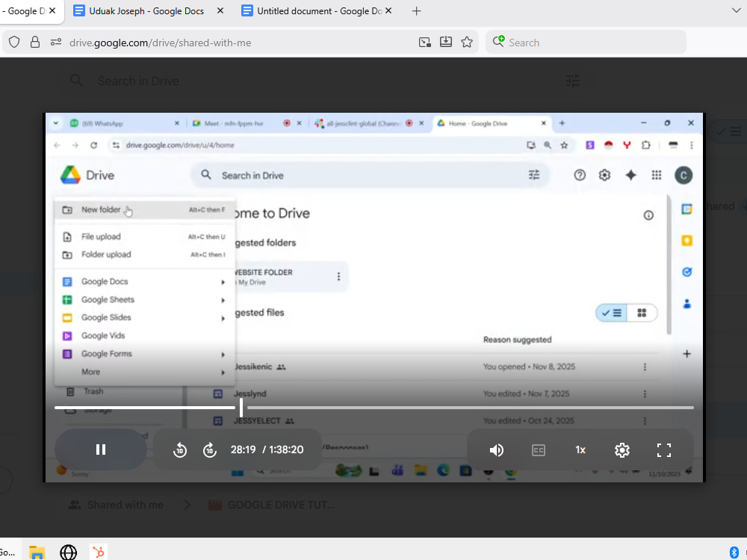Close the Uduak Joseph tab
This screenshot has height=560, width=747.
pos(220,10)
